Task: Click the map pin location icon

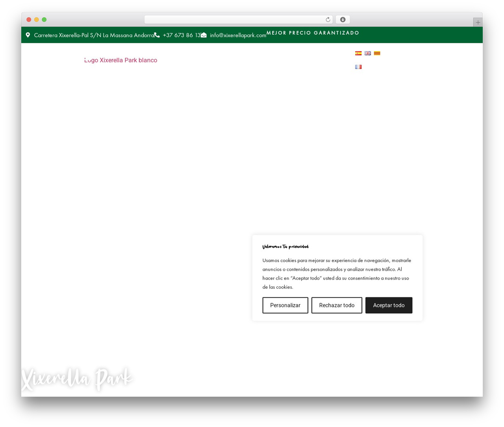Action: [x=28, y=35]
